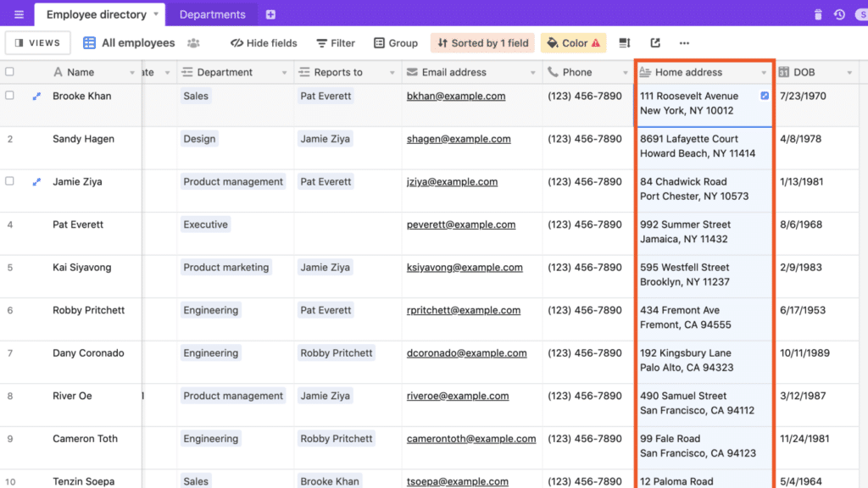
Task: Click the All employees view name
Action: [138, 43]
